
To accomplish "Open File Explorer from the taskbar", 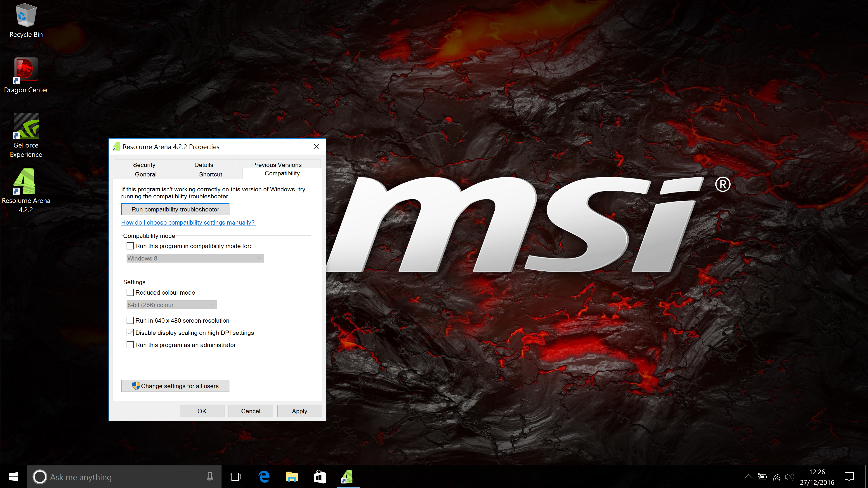I will point(292,477).
